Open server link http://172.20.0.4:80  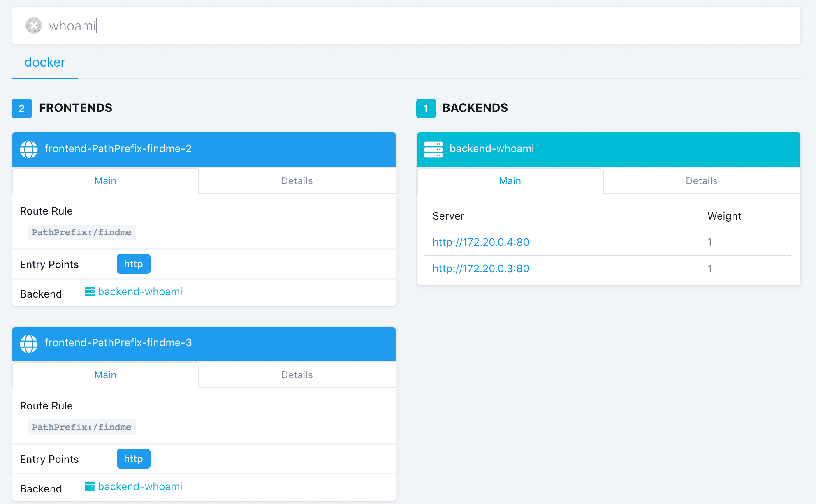[x=480, y=242]
